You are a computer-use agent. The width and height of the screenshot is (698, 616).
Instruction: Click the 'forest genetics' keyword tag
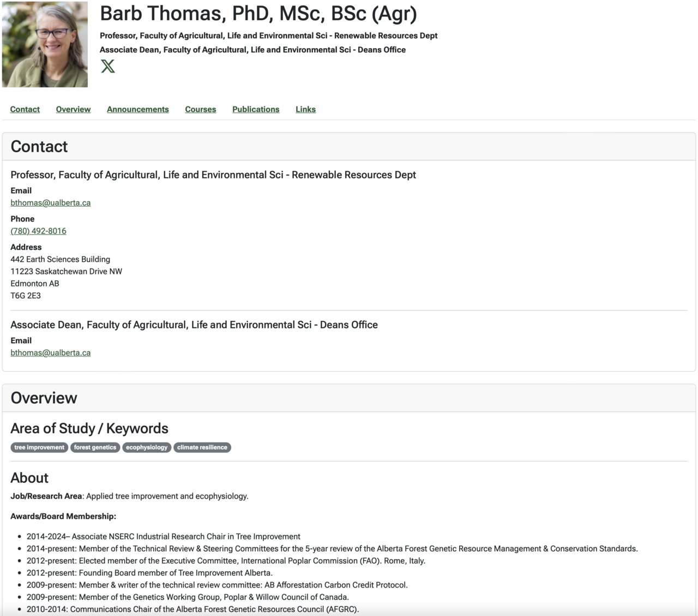pos(95,447)
